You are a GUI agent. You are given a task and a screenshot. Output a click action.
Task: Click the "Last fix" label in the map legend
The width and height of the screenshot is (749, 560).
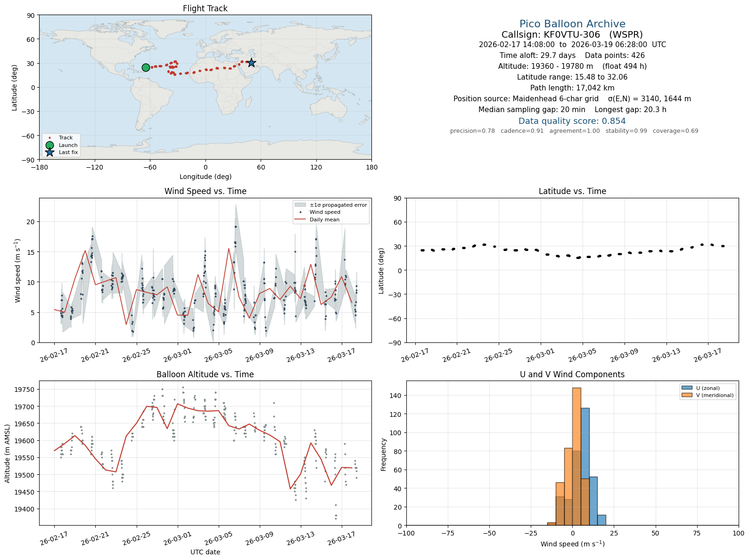[x=68, y=152]
